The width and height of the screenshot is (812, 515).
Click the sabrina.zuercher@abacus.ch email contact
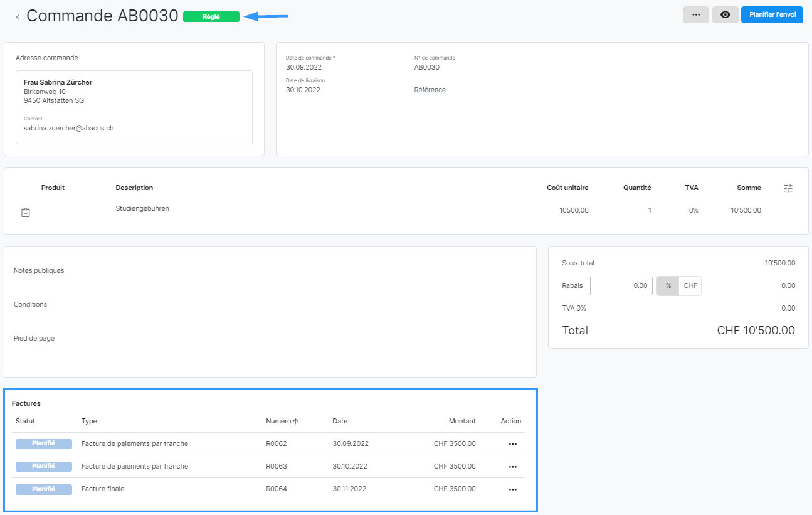click(68, 128)
